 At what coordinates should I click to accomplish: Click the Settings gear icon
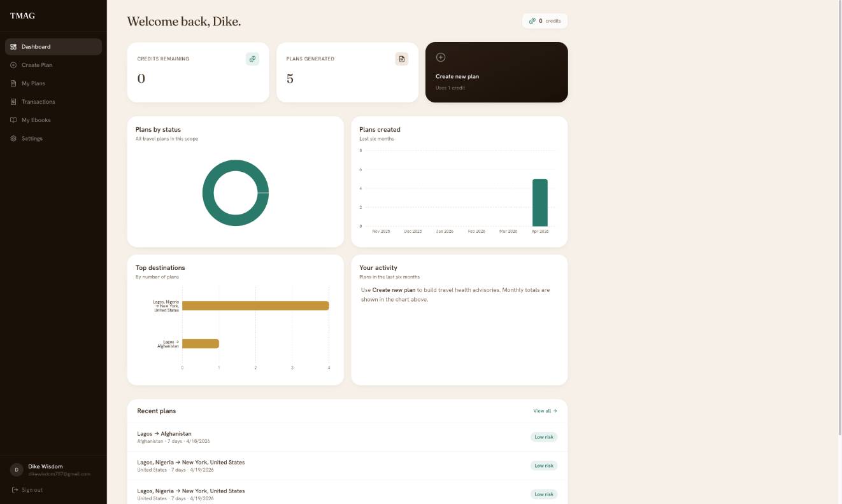(x=13, y=139)
